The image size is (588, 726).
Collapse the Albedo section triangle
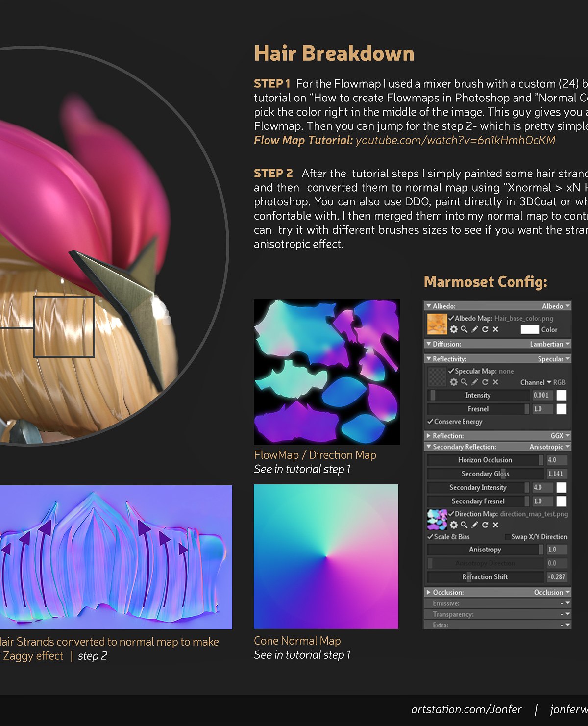[x=429, y=306]
